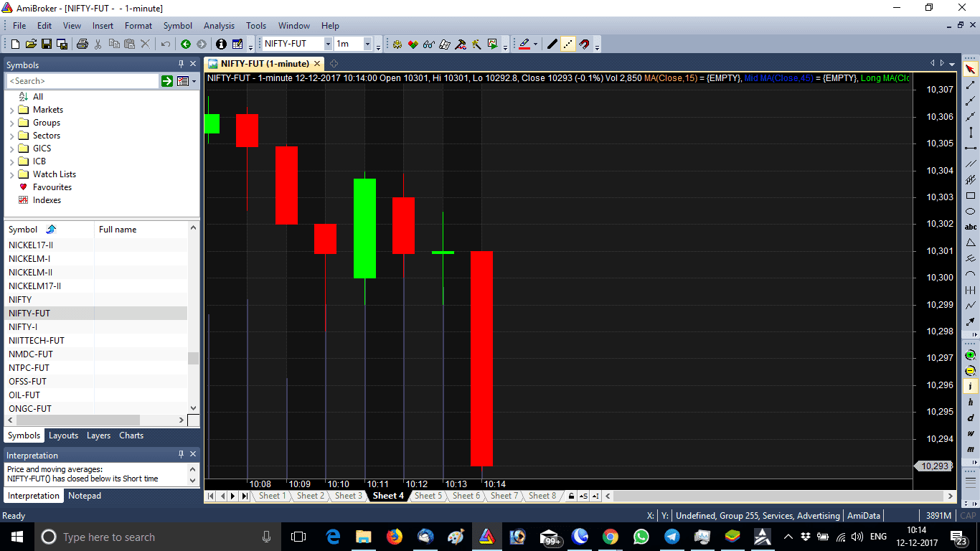Switch to the Layouts tab
This screenshot has height=551, width=980.
tap(63, 435)
